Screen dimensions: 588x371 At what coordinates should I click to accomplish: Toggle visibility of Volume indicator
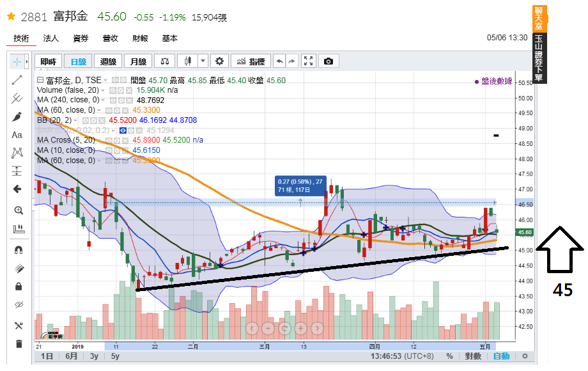[x=112, y=90]
